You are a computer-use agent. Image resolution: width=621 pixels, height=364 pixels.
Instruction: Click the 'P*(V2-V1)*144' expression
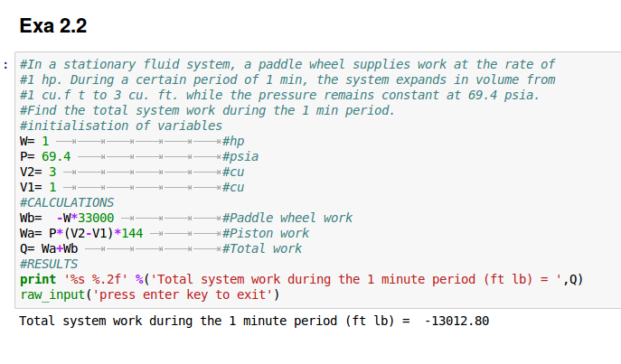[93, 233]
